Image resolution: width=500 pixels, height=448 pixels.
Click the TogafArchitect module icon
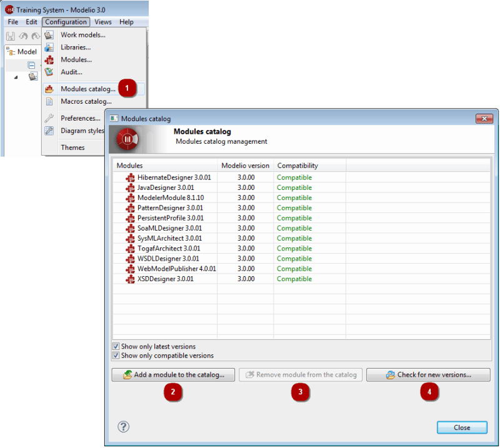click(x=130, y=249)
